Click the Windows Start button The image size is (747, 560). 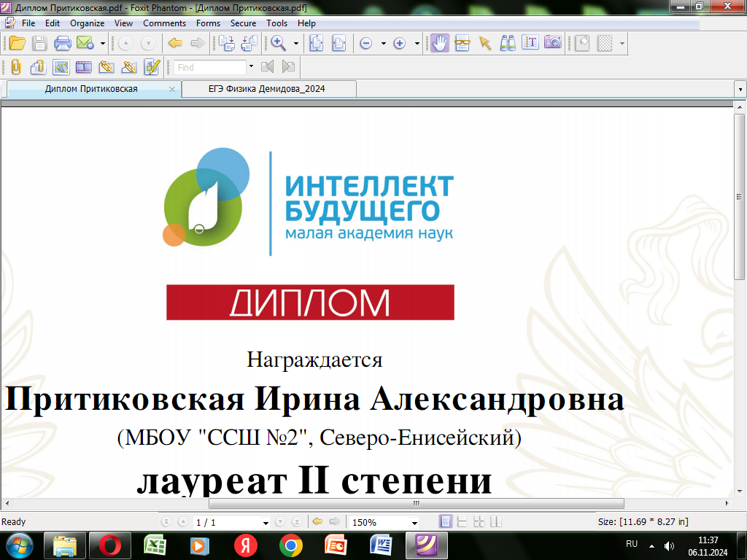[x=20, y=545]
